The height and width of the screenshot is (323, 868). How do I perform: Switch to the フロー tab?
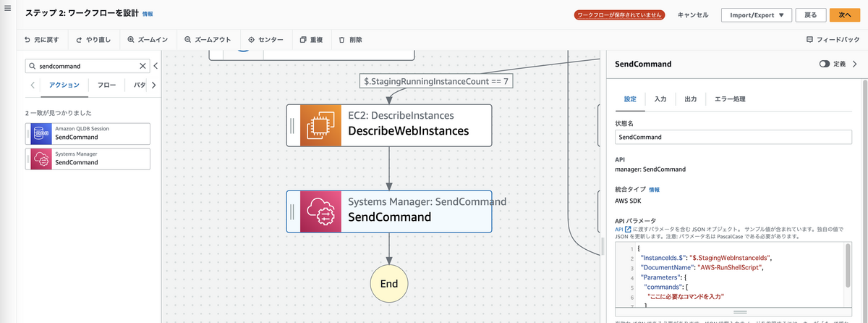[x=106, y=85]
